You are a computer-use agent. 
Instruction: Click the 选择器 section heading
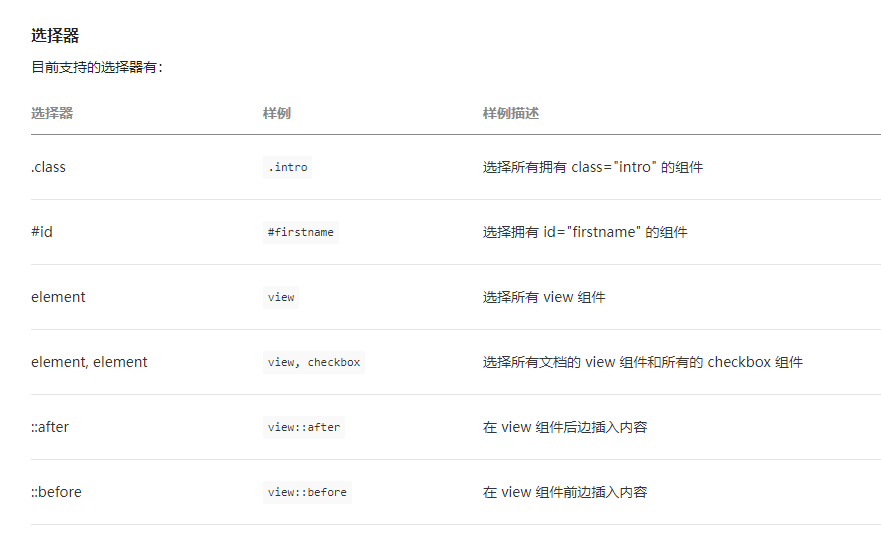[55, 36]
